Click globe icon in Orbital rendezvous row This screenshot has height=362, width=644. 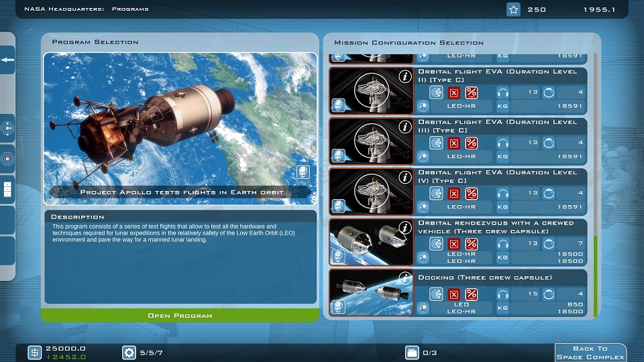pos(423,257)
